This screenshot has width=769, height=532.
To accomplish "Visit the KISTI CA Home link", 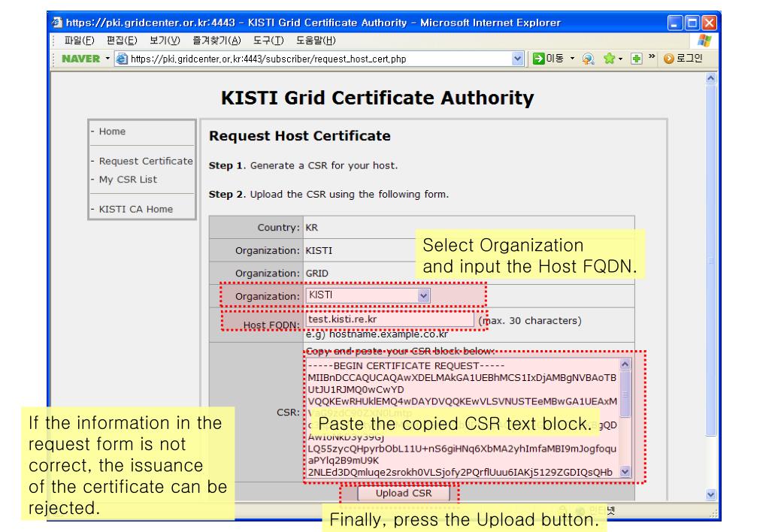I will pos(136,209).
